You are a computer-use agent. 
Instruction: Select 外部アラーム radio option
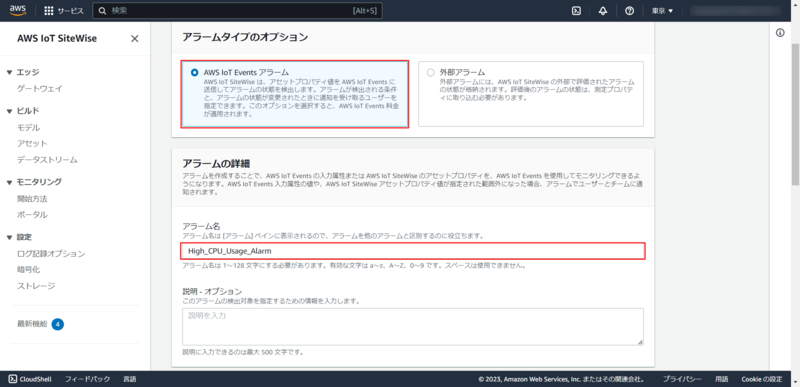(430, 72)
